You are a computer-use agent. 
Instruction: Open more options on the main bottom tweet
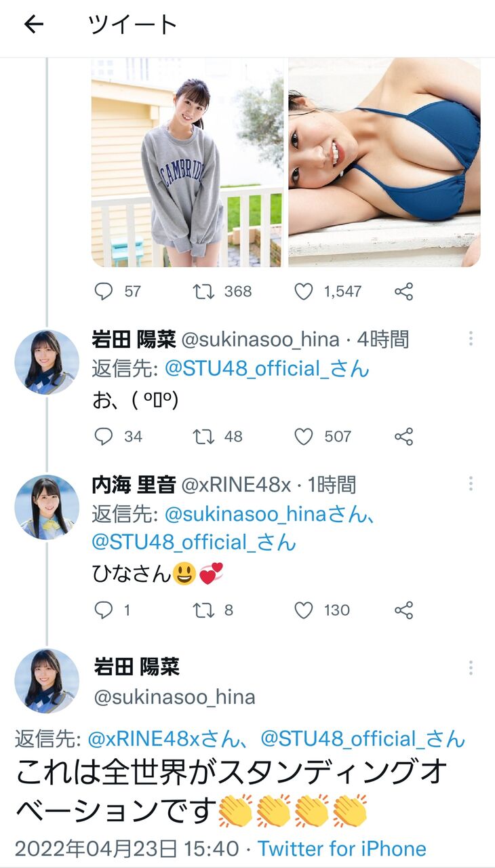(471, 667)
